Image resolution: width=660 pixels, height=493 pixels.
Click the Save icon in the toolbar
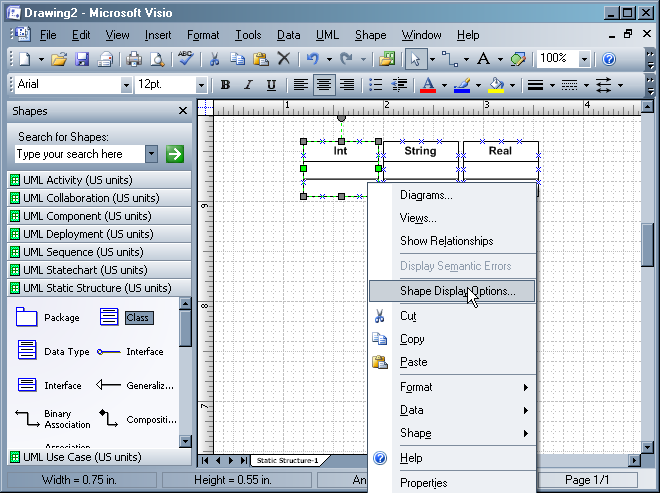[82, 60]
